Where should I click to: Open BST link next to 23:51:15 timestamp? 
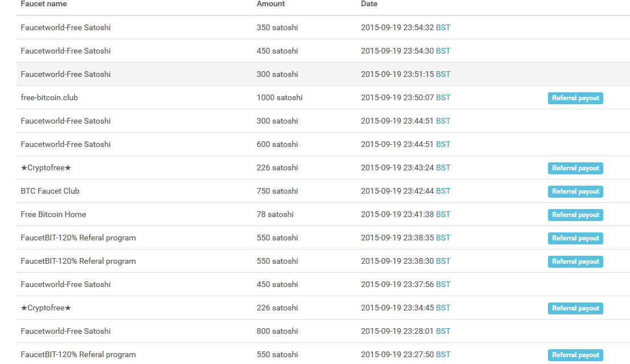443,74
